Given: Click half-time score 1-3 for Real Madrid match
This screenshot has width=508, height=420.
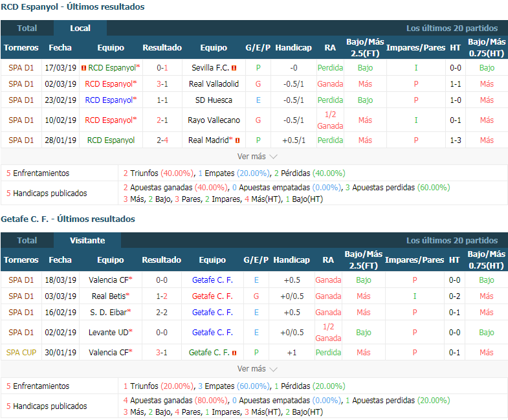Looking at the screenshot, I should [456, 140].
